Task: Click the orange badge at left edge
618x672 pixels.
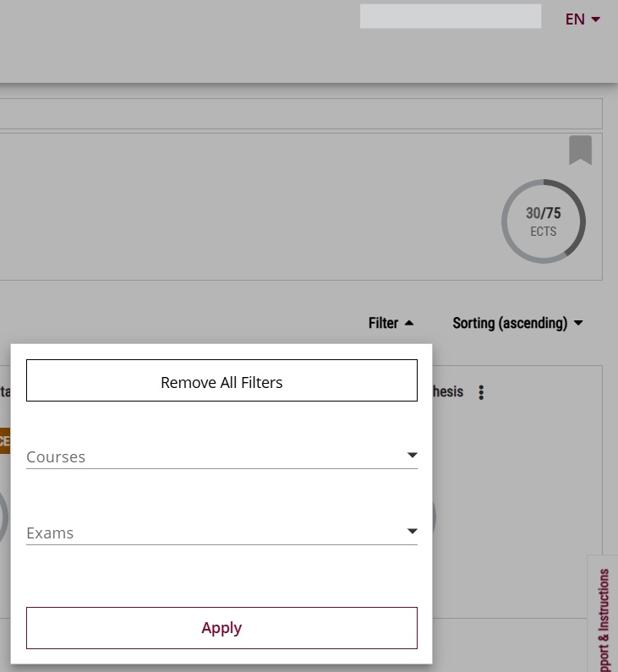Action: tap(4, 440)
